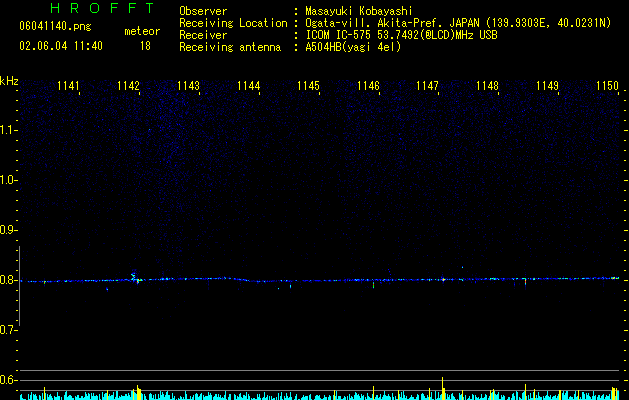Click the meteor echo burst near 1142
The width and height of the screenshot is (629, 400).
click(x=136, y=278)
